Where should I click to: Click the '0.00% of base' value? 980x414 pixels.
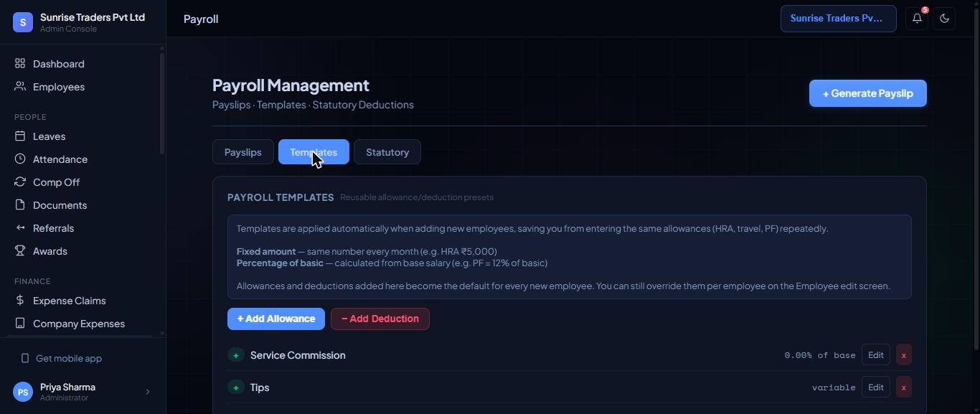pyautogui.click(x=820, y=355)
